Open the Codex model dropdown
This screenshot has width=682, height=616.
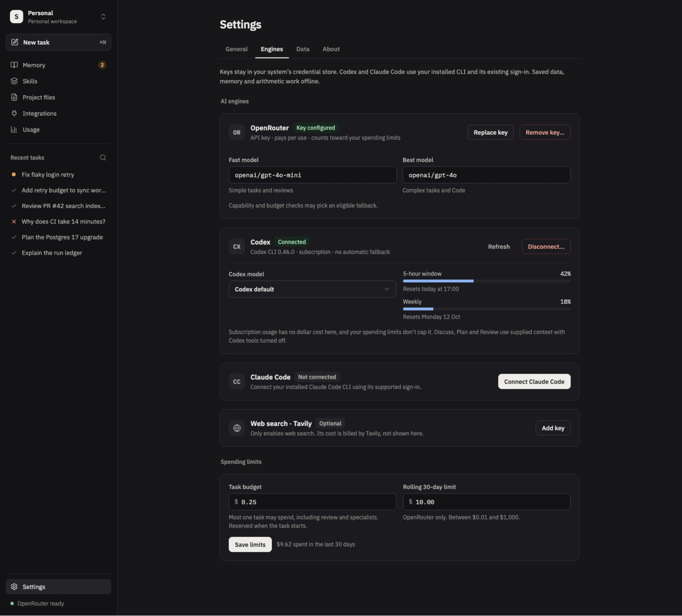pyautogui.click(x=312, y=289)
